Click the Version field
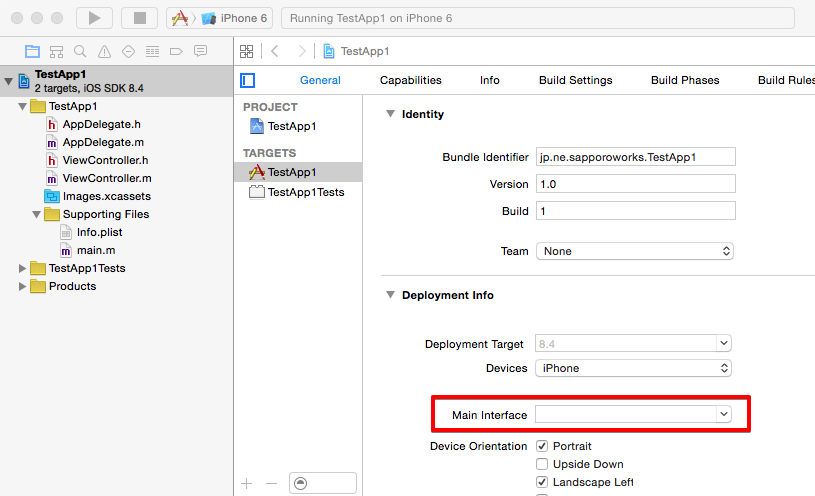The height and width of the screenshot is (496, 815). pyautogui.click(x=636, y=184)
